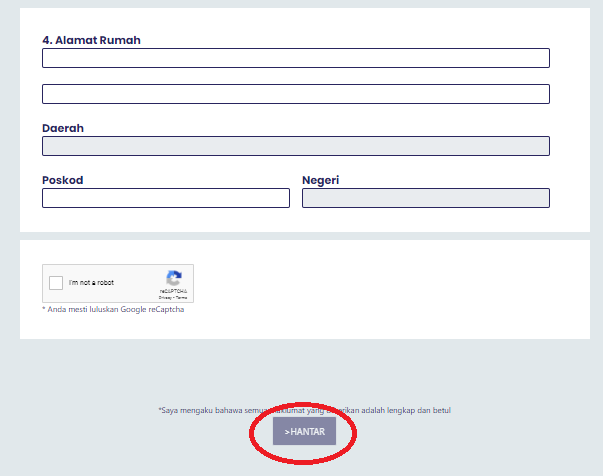Viewport: 603px width, 476px height.
Task: Click the Poskod label text
Action: (x=62, y=180)
